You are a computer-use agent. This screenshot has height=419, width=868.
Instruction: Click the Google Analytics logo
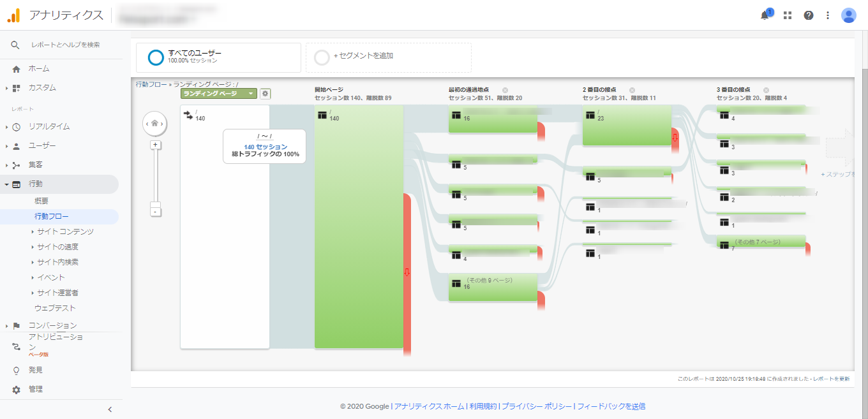pyautogui.click(x=13, y=15)
